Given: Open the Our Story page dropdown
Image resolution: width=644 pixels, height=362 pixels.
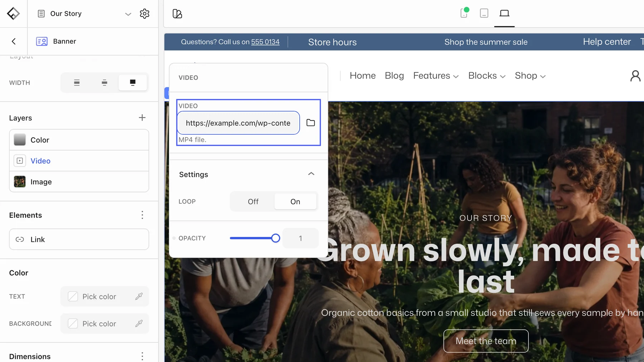Looking at the screenshot, I should [128, 14].
